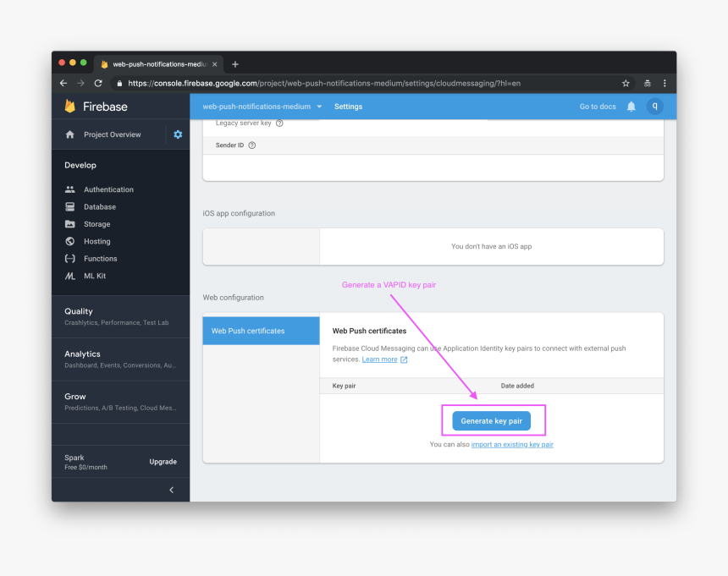Open project settings gear icon
Screen dimensions: 728x576
coord(178,134)
